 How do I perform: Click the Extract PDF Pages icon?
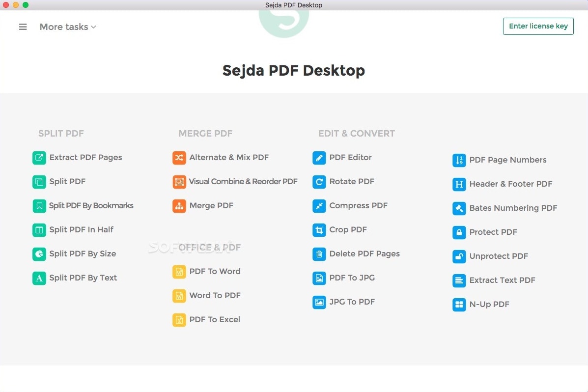point(39,158)
